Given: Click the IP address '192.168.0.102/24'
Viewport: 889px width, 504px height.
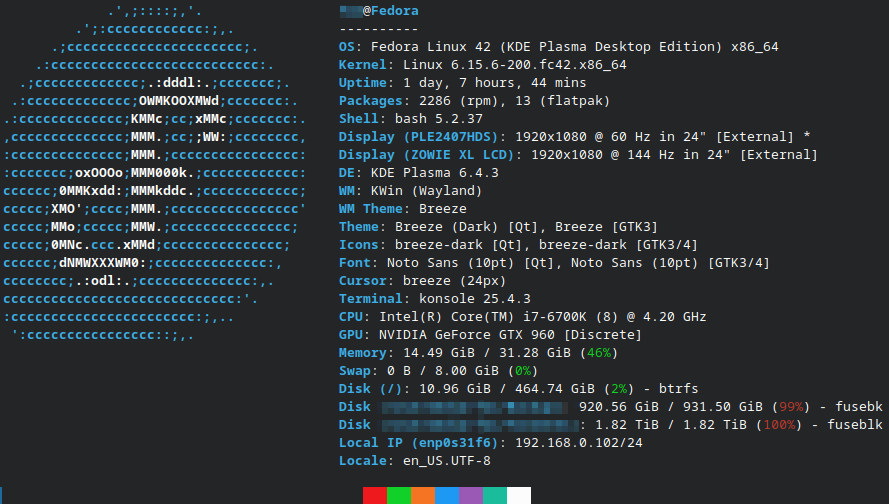Looking at the screenshot, I should point(579,443).
